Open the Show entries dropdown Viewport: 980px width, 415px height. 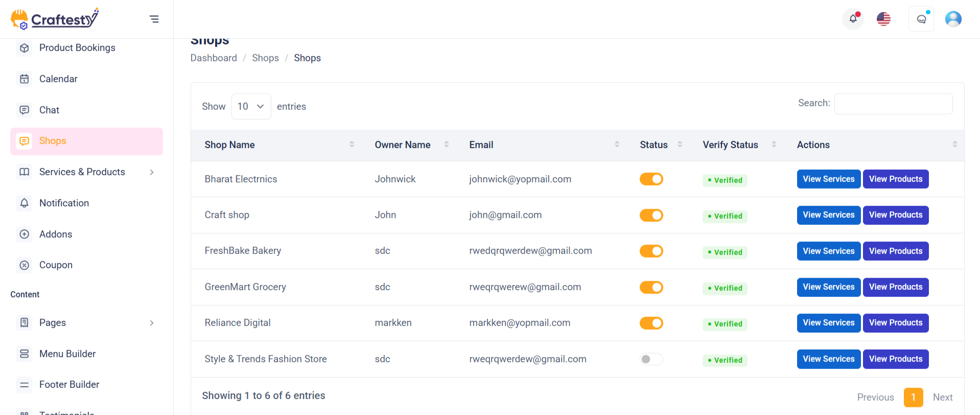coord(251,106)
